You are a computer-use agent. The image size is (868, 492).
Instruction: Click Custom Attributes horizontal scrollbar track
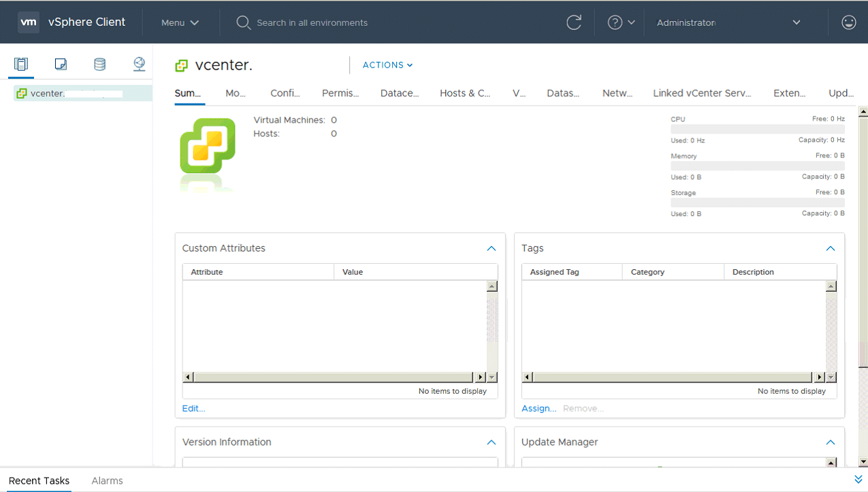coord(334,377)
